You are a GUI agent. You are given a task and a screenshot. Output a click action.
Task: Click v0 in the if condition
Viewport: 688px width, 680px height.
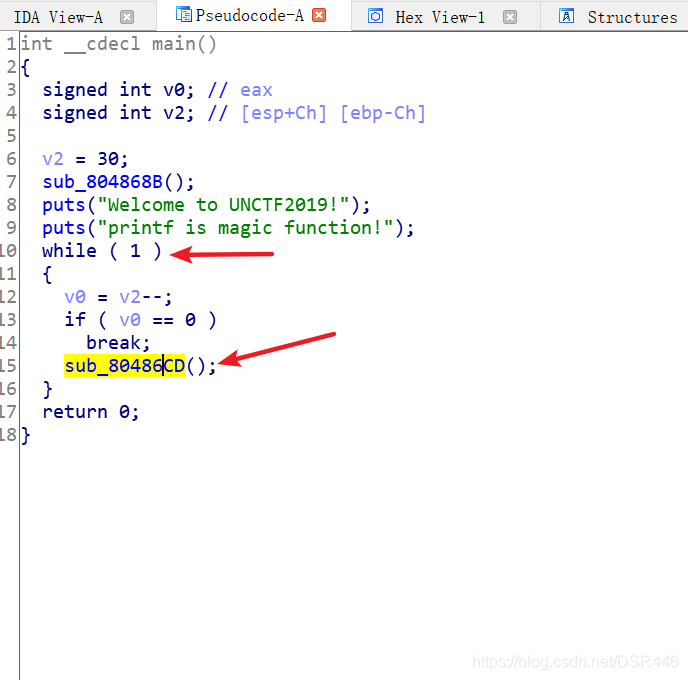click(130, 320)
